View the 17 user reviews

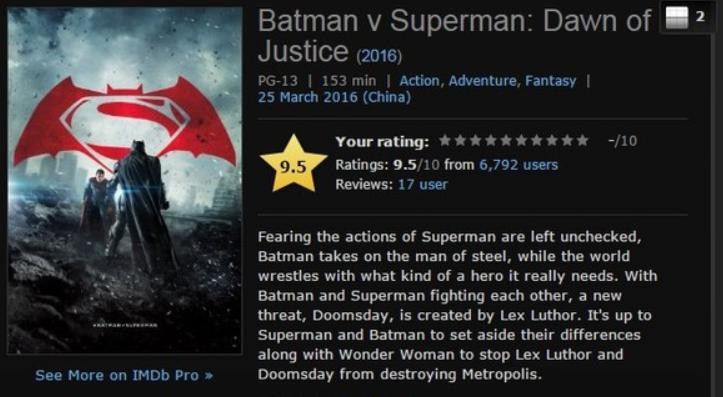click(423, 184)
